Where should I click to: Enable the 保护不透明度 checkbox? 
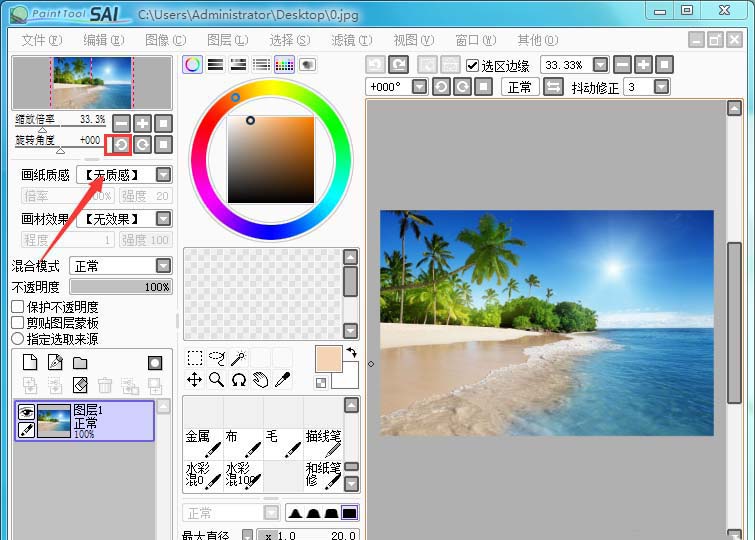(x=18, y=307)
